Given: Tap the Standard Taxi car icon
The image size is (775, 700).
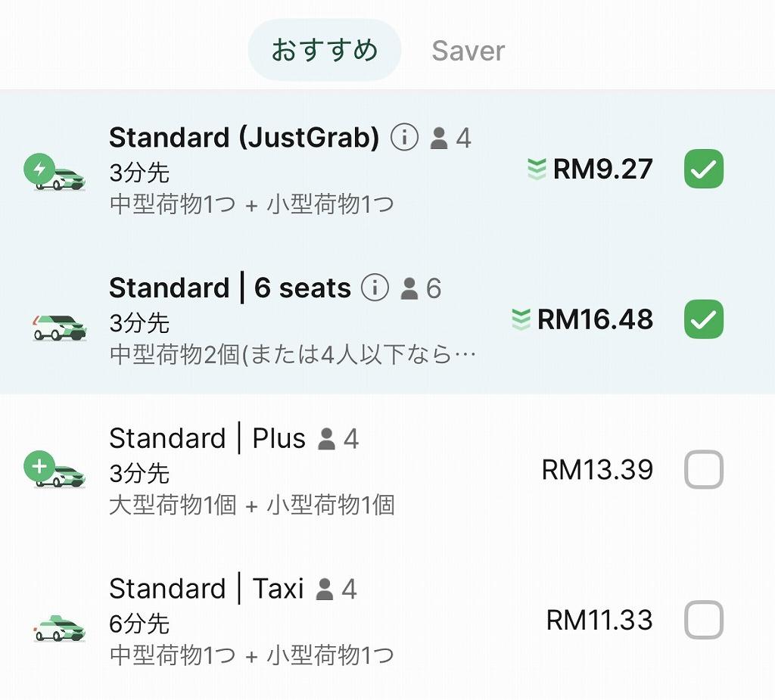Looking at the screenshot, I should (59, 627).
